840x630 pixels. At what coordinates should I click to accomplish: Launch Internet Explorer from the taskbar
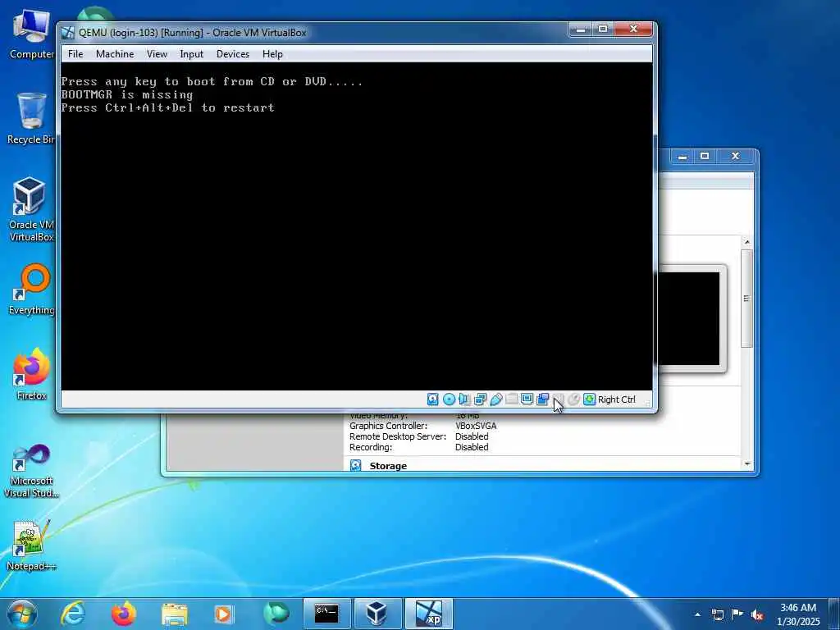click(72, 614)
